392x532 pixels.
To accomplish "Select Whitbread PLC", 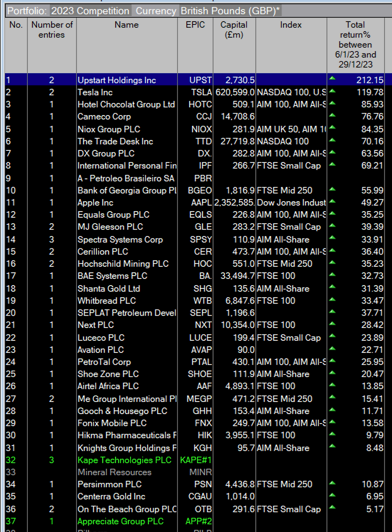I will click(x=106, y=300).
